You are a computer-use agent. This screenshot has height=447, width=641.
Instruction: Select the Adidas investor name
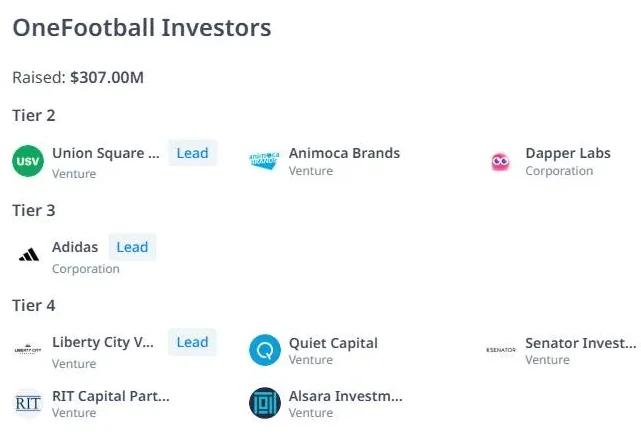click(x=75, y=247)
